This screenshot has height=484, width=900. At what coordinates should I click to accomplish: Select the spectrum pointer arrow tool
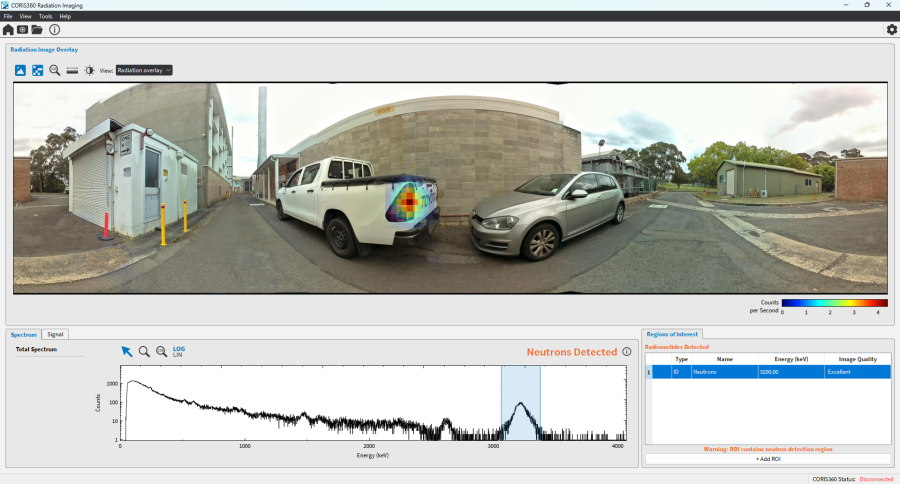(x=126, y=351)
